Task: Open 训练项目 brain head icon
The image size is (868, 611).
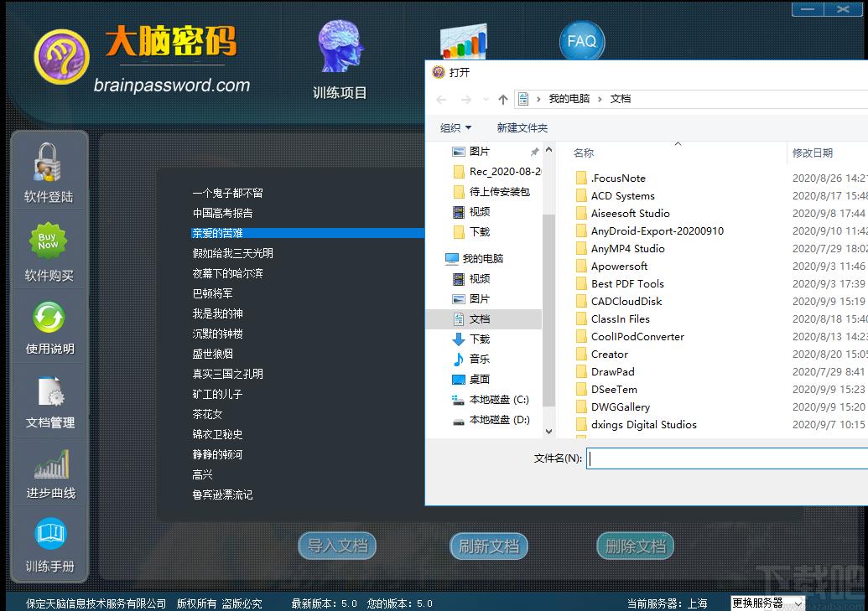Action: [340, 46]
